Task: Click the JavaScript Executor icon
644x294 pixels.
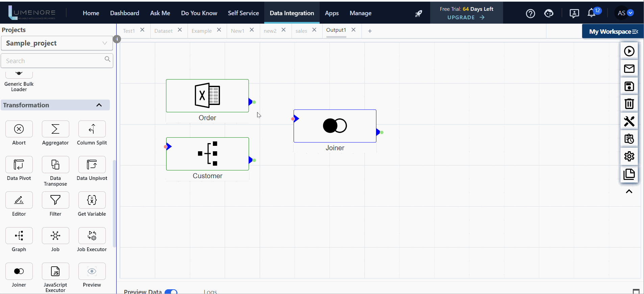Action: (55, 271)
